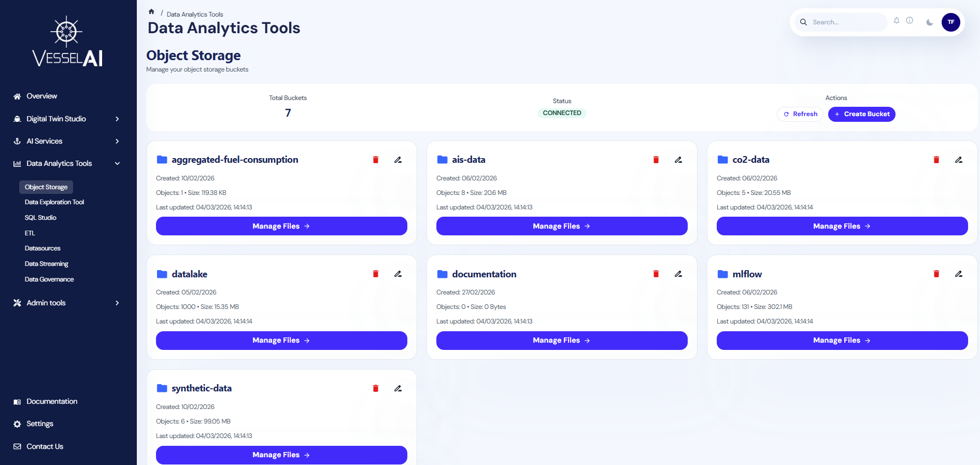Delete the aggregated-fuel-consumption bucket
Viewport: 980px width, 465px height.
pyautogui.click(x=376, y=160)
